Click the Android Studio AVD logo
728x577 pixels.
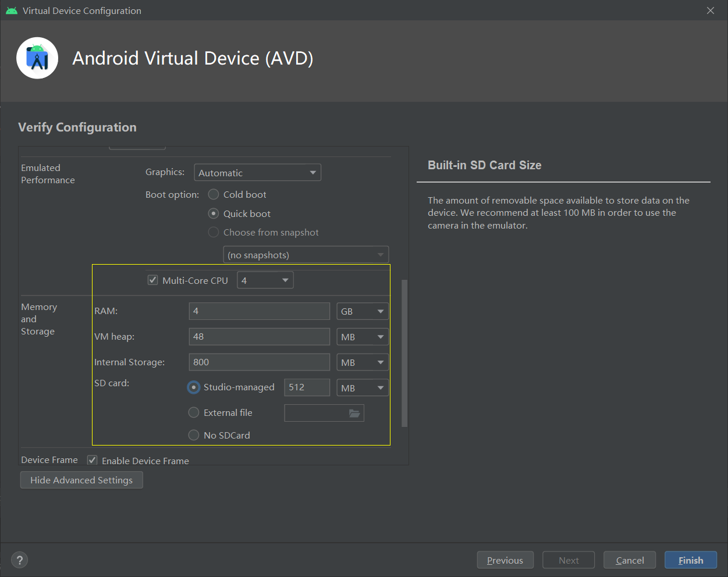[x=37, y=58]
